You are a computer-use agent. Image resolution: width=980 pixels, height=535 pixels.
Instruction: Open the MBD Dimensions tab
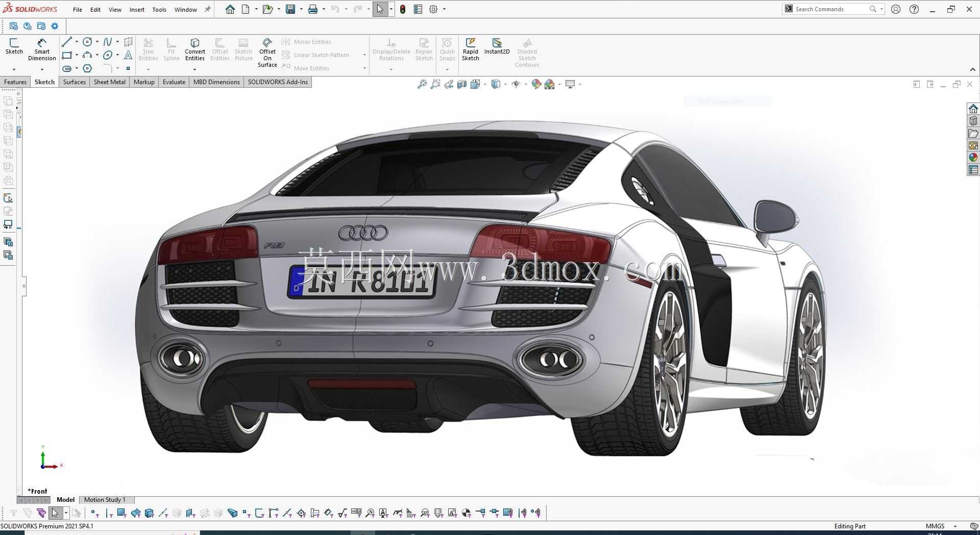point(216,82)
